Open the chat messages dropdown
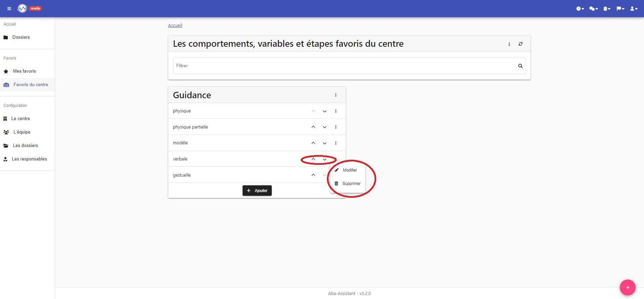Viewport: 644px width, 299px height. [x=594, y=9]
